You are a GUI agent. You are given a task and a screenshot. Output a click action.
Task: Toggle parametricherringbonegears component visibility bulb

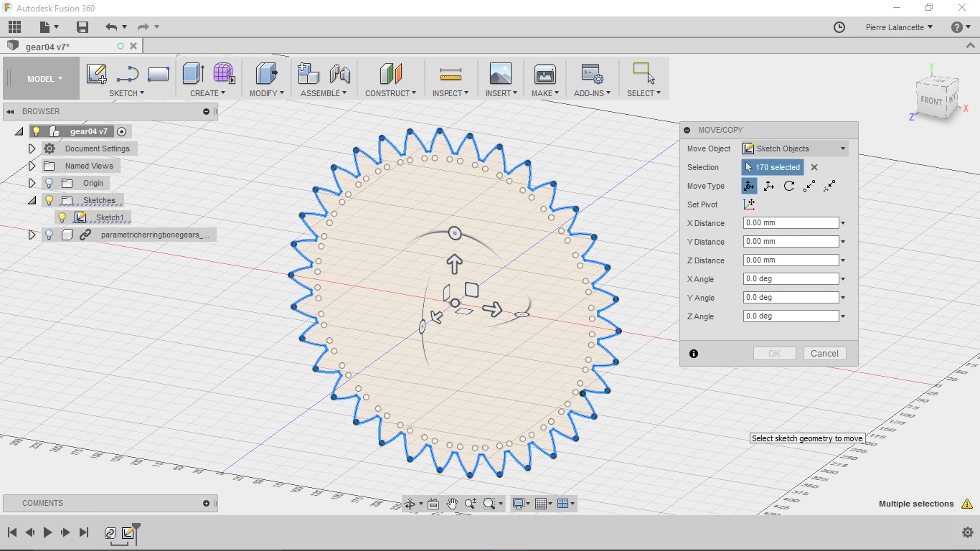(x=49, y=235)
